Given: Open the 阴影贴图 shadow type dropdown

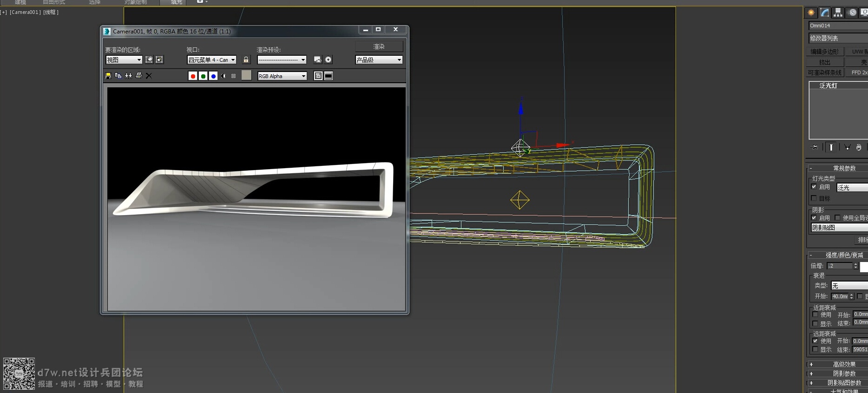Looking at the screenshot, I should (x=839, y=228).
